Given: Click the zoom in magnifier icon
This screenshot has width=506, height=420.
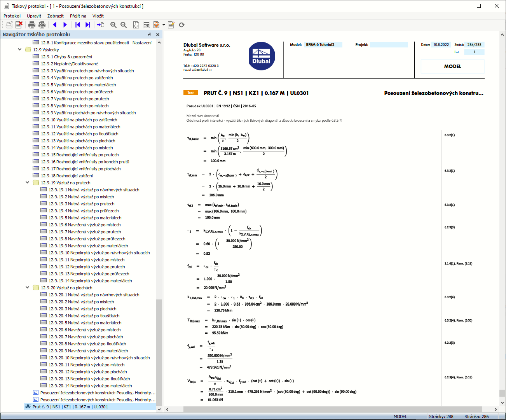Looking at the screenshot, I should pyautogui.click(x=113, y=25).
